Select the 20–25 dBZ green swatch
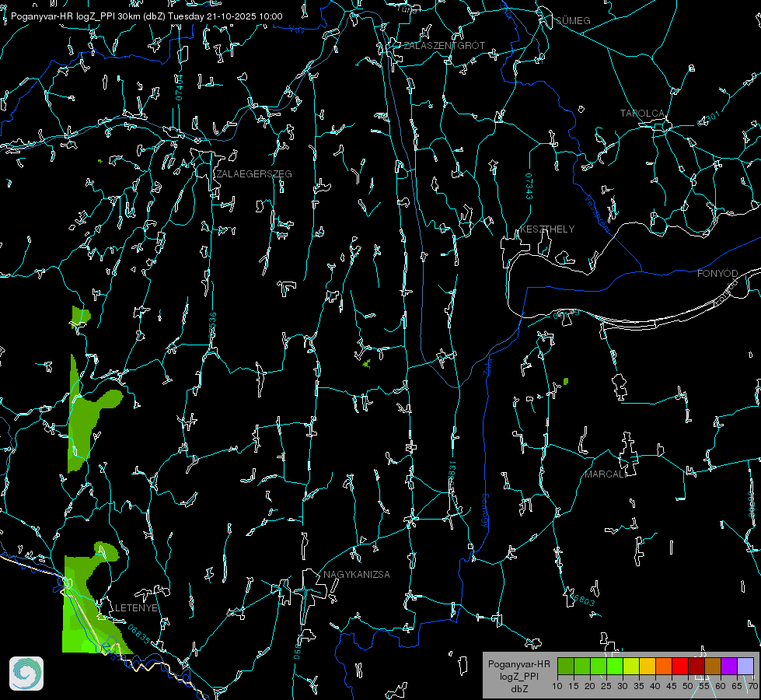The width and height of the screenshot is (761, 700). (599, 666)
